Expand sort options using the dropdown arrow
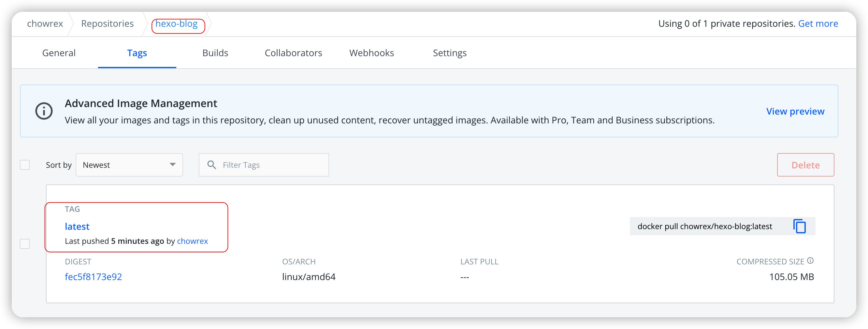Viewport: 868px width, 329px height. point(172,165)
